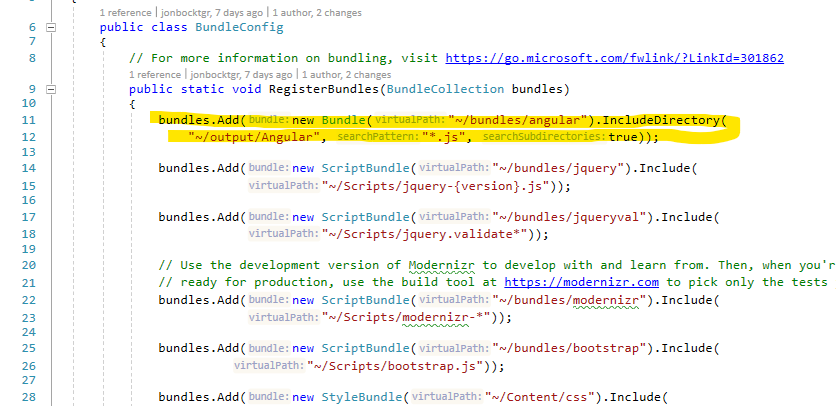Viewport: 836px width, 406px height.
Task: Click the BundleCollection parameter type
Action: point(445,89)
